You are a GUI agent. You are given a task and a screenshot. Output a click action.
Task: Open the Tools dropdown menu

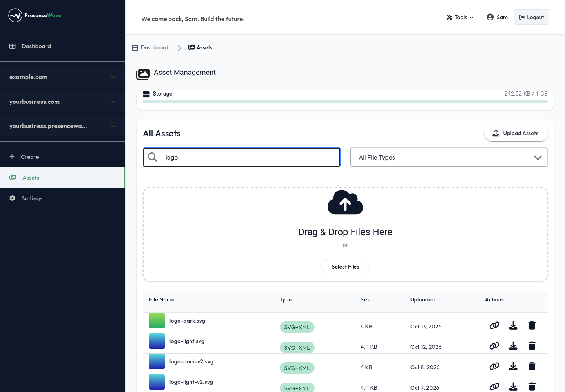click(460, 17)
